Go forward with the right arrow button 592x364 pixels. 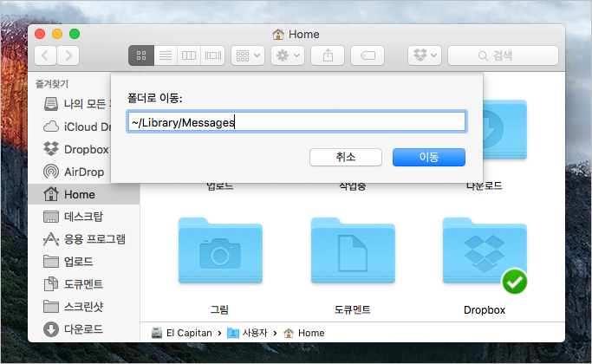point(68,55)
